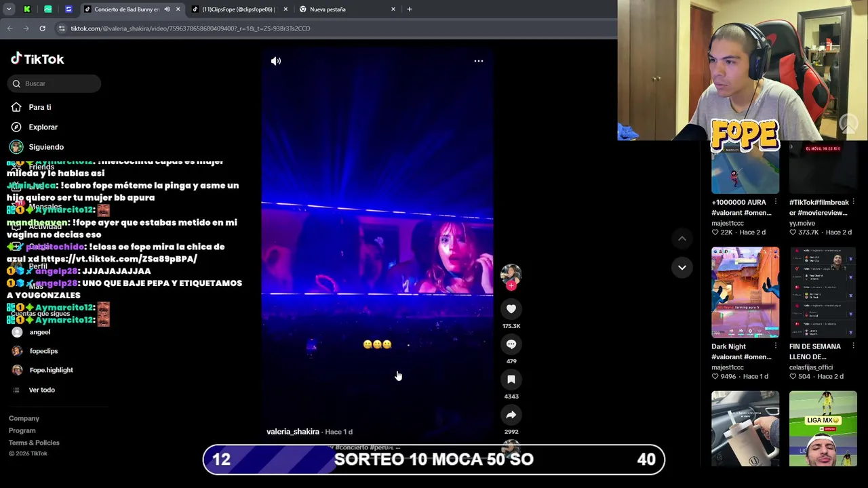Screen dimensions: 868x488
Task: Open the car cup holder video thumbnail
Action: click(745, 428)
